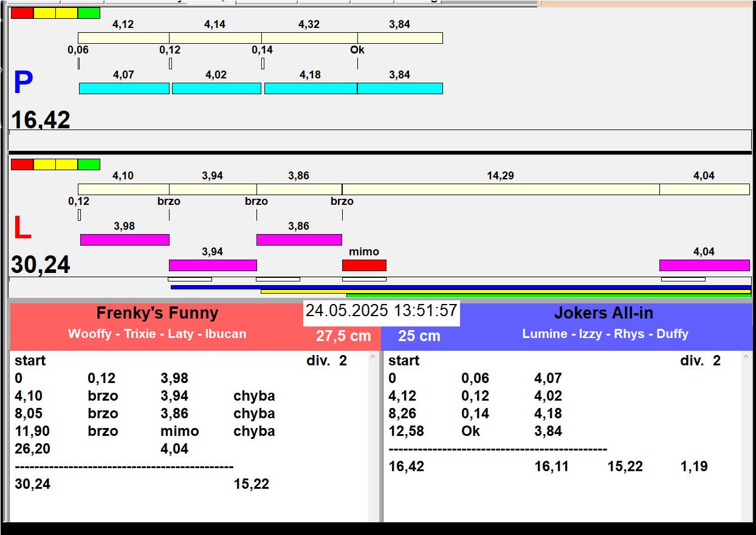Click the magenta 3,98 run bar in lane L
Image resolution: width=756 pixels, height=535 pixels.
[x=125, y=240]
